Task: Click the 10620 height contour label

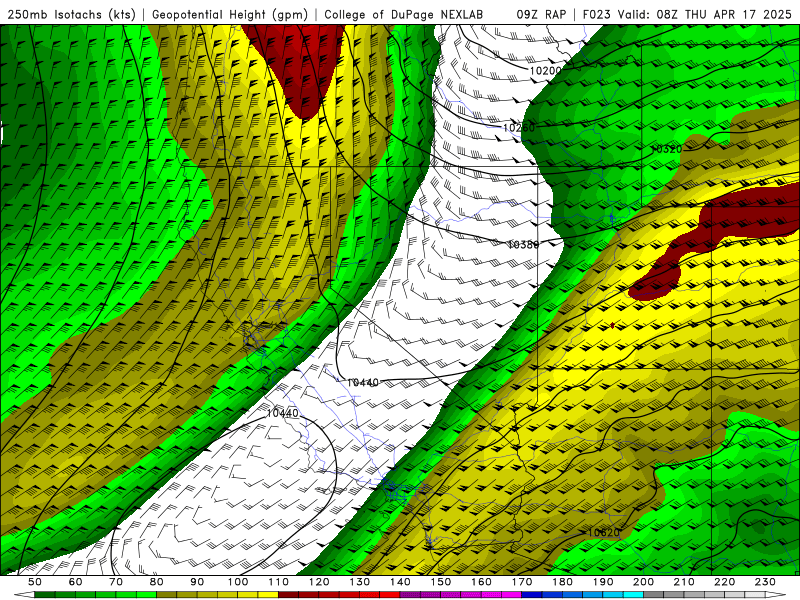Action: [604, 533]
